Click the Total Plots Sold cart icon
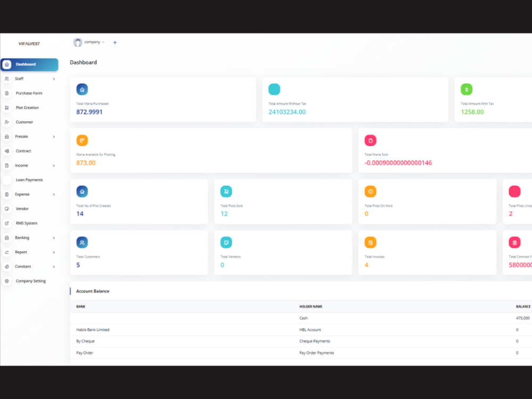532x399 pixels. [226, 192]
